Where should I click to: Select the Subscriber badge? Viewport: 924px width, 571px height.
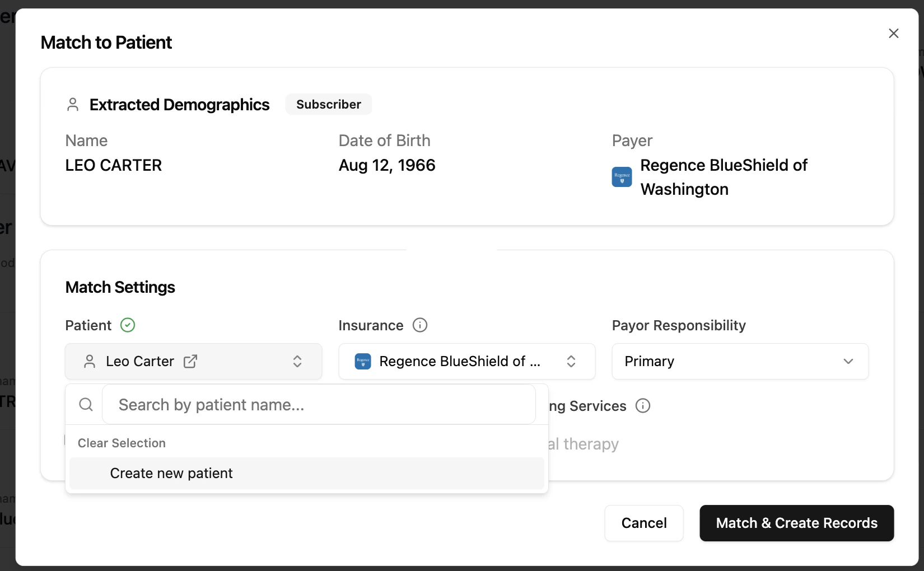pos(328,104)
